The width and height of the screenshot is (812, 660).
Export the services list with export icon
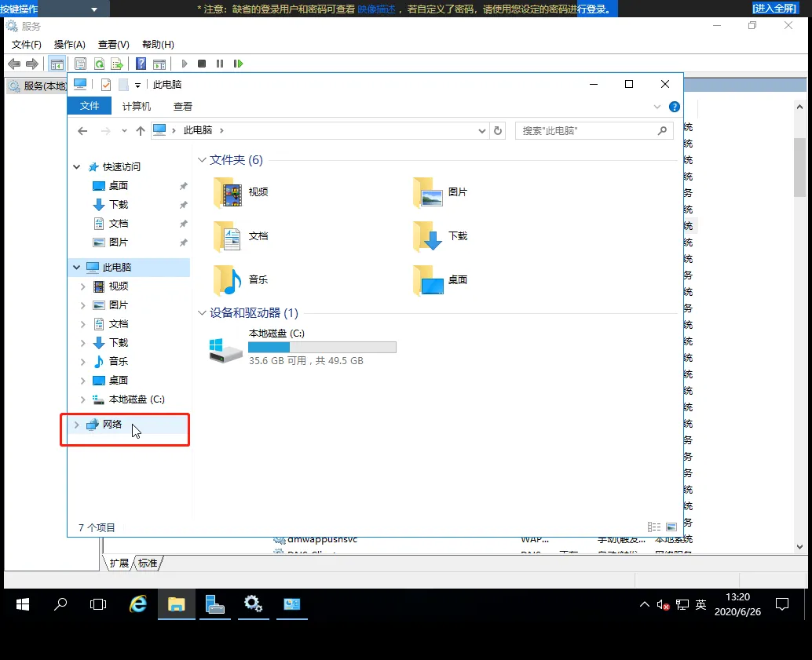point(118,64)
